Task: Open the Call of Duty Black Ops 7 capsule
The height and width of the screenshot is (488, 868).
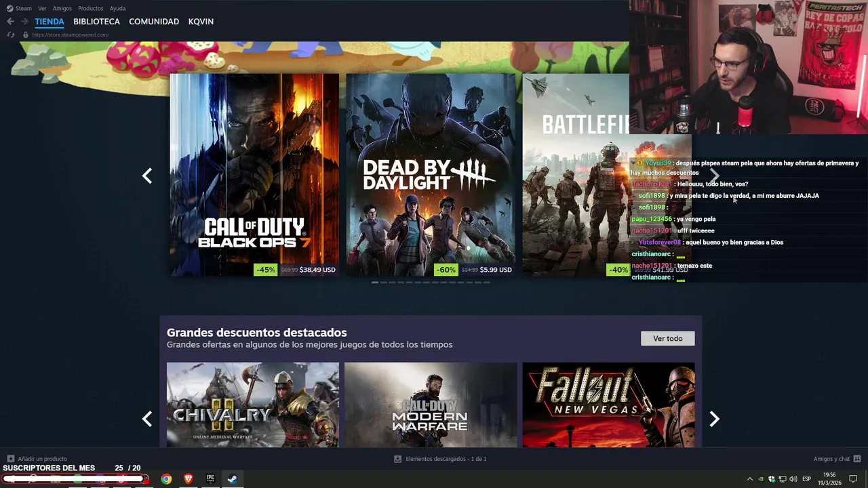Action: point(254,175)
